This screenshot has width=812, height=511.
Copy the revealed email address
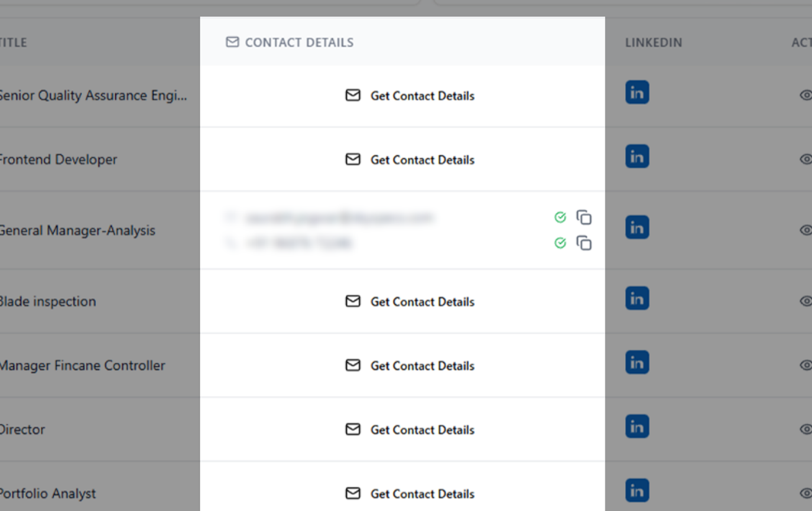pos(584,217)
